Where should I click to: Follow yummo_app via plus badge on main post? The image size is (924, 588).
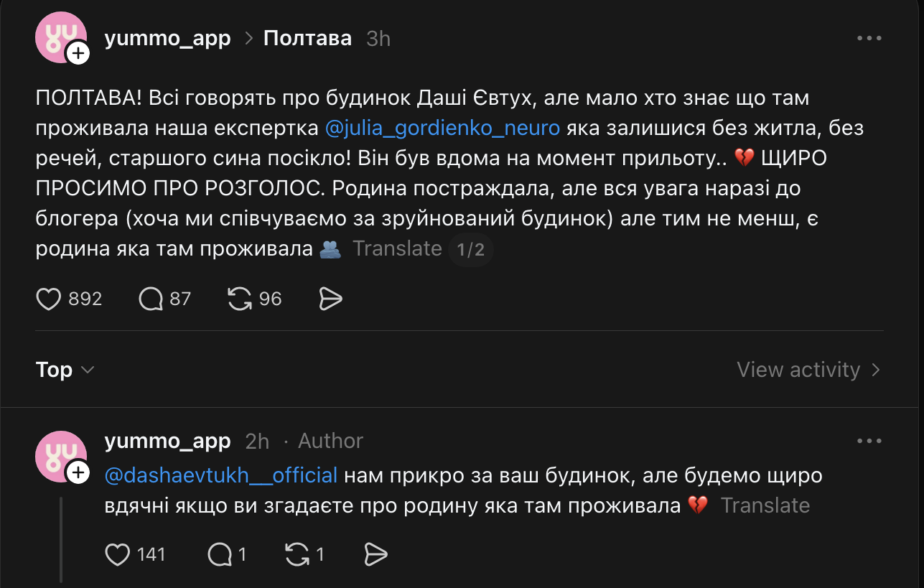[78, 53]
